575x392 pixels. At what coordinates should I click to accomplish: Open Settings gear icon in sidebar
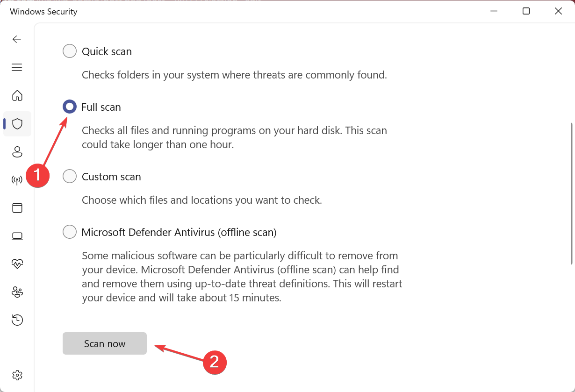[x=17, y=375]
